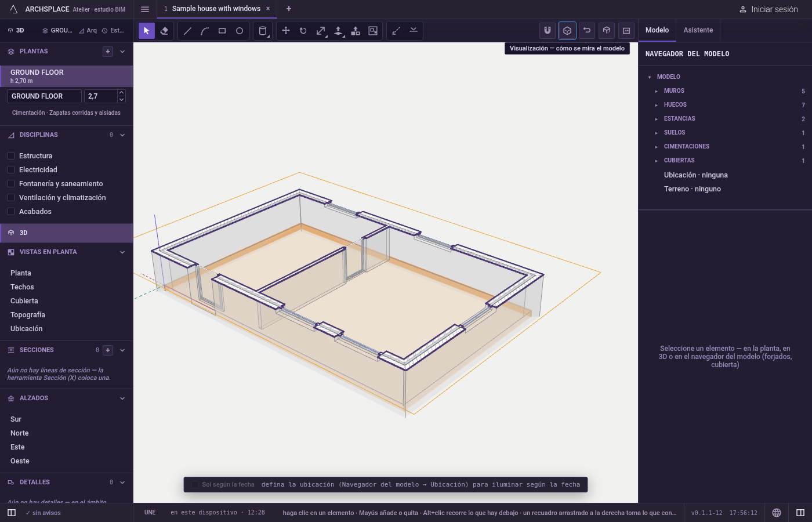Screen dimensions: 812x522
Task: Open the language globe icon
Action: pos(777,513)
